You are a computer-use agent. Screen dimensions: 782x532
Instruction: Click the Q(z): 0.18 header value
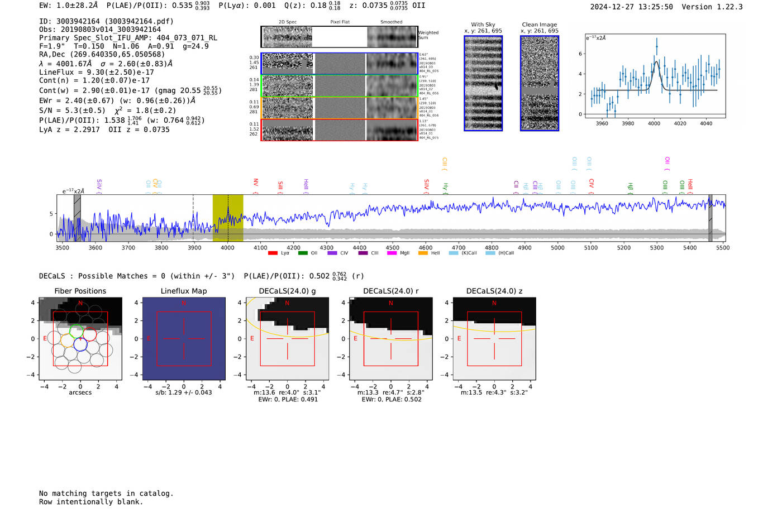point(312,5)
